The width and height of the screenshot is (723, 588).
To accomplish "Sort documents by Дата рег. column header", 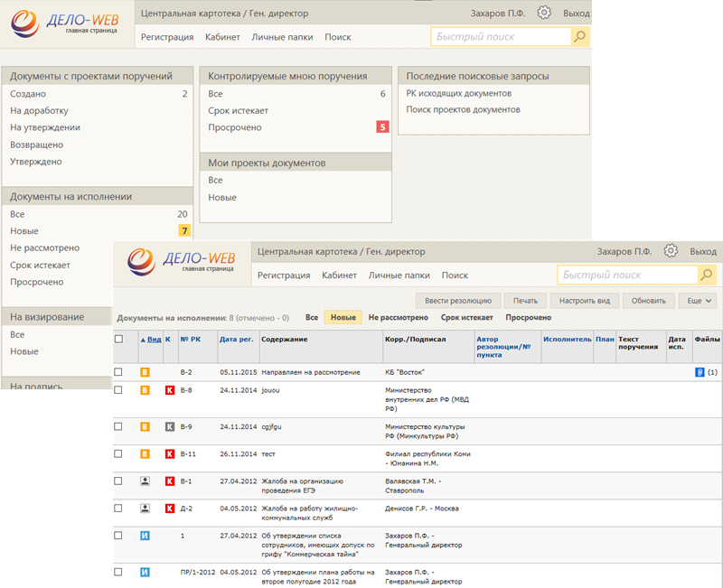I will click(x=236, y=340).
